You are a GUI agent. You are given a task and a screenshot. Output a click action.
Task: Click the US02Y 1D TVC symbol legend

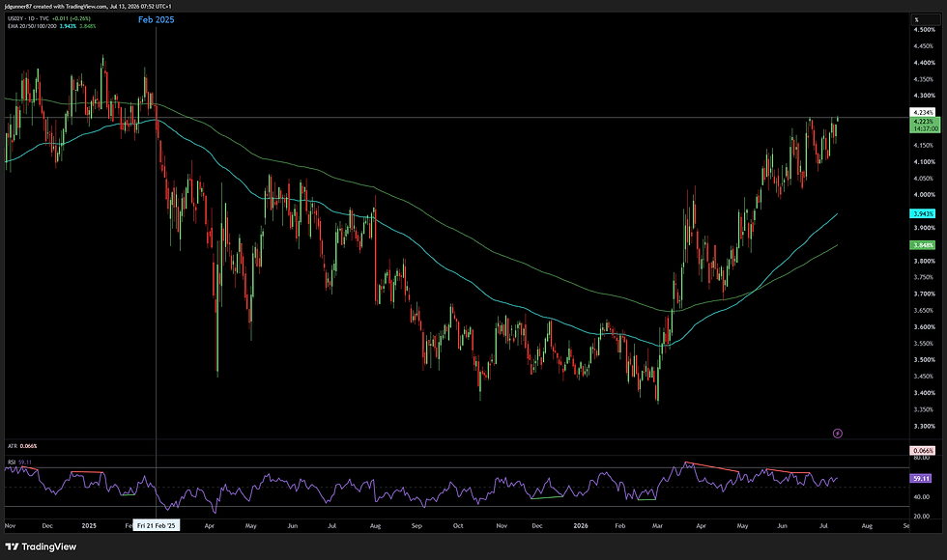point(28,18)
